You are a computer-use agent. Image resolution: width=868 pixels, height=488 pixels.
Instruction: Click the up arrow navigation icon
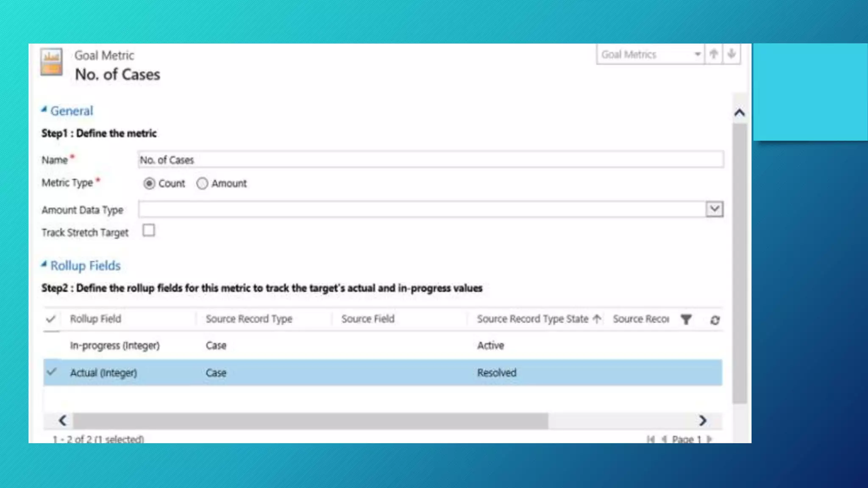(714, 54)
